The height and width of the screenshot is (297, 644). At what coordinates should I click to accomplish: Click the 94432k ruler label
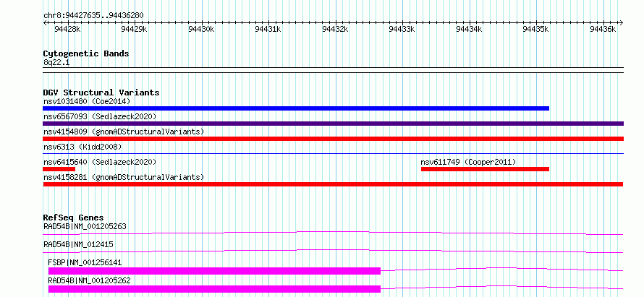pyautogui.click(x=335, y=29)
